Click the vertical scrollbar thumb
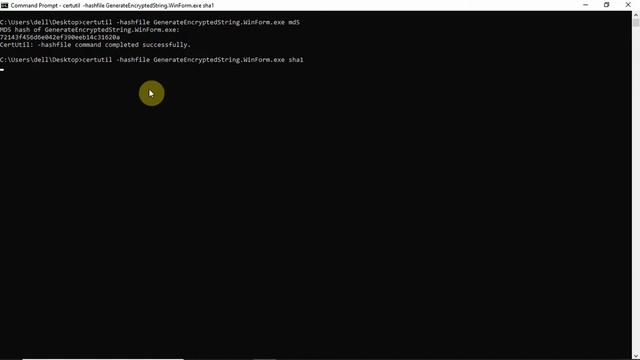 pos(636,22)
